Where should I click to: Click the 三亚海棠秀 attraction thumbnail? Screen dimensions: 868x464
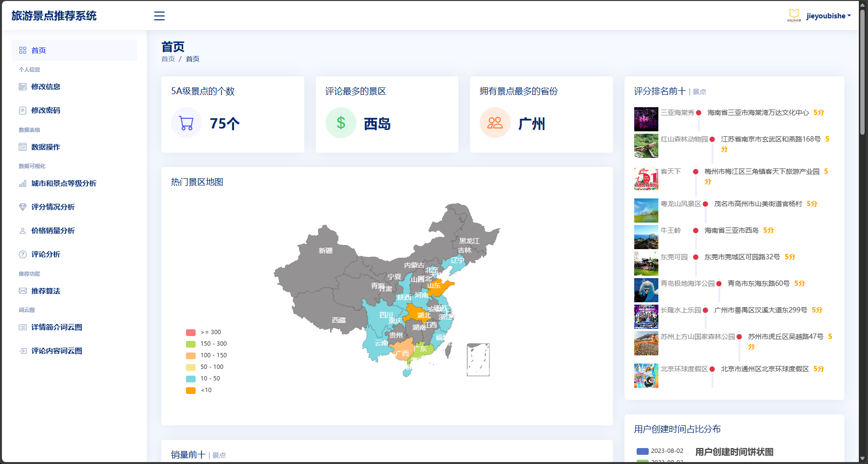tap(646, 119)
